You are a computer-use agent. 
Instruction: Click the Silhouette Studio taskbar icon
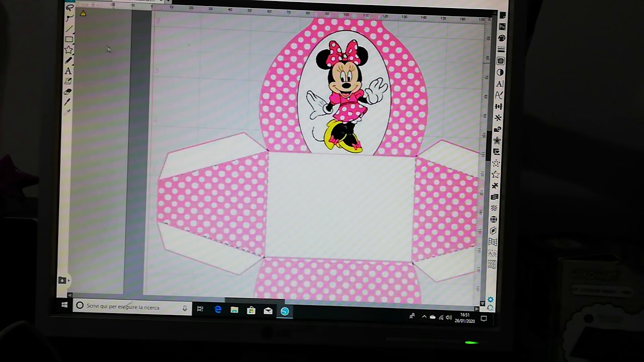click(x=285, y=312)
